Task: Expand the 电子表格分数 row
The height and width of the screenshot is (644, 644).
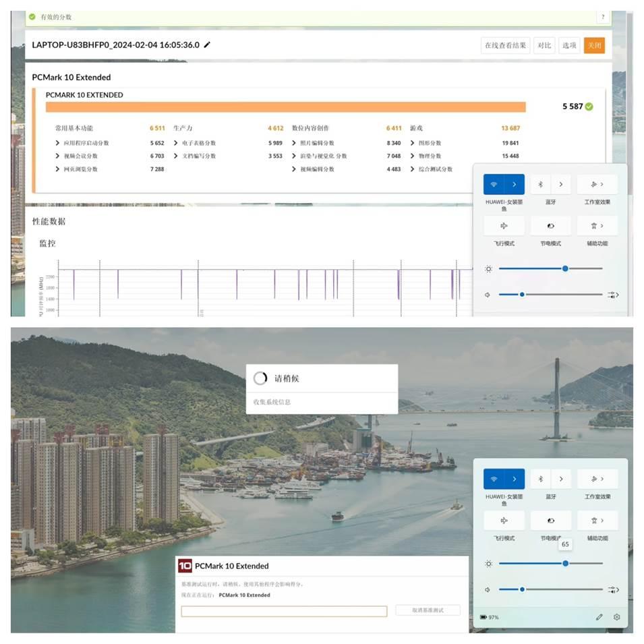Action: (176, 143)
